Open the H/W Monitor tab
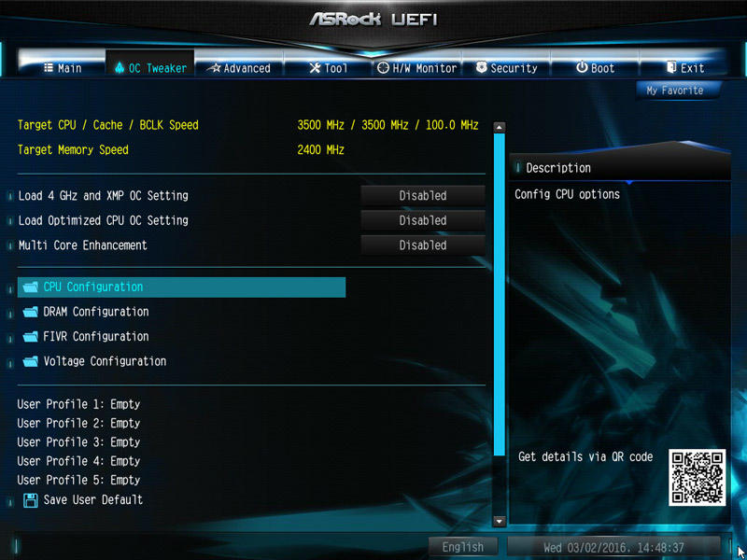This screenshot has height=560, width=747. click(416, 67)
